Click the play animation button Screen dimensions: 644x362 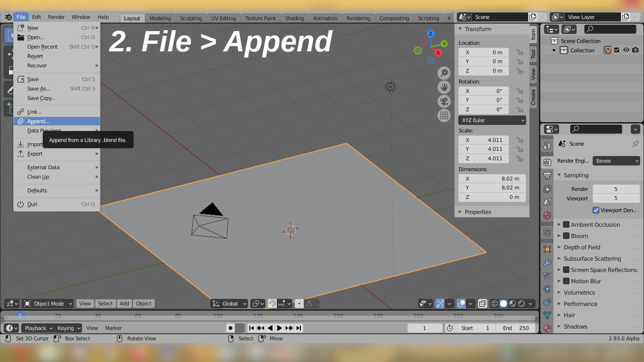coord(280,328)
